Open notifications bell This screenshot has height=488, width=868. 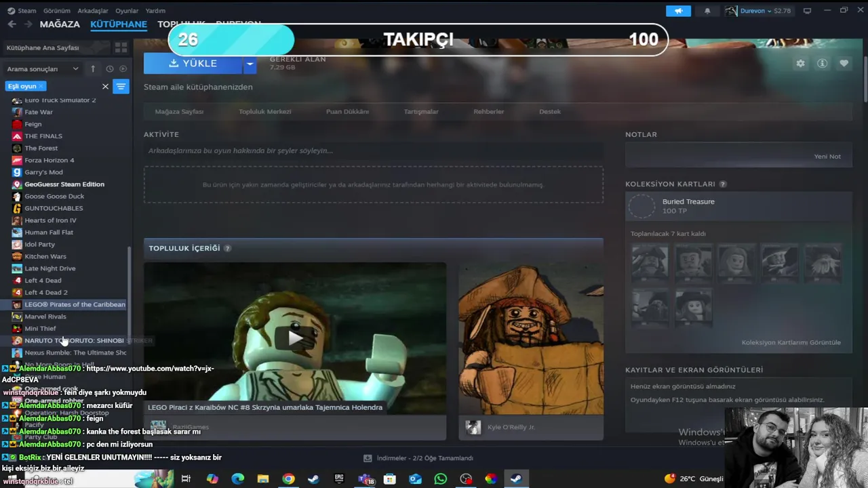tap(707, 11)
